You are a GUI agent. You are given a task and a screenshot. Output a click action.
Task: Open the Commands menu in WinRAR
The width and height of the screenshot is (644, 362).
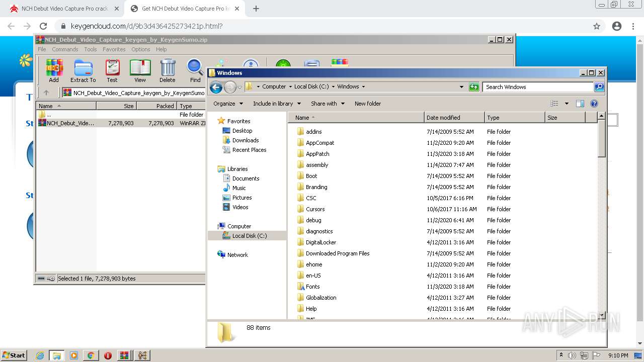65,49
